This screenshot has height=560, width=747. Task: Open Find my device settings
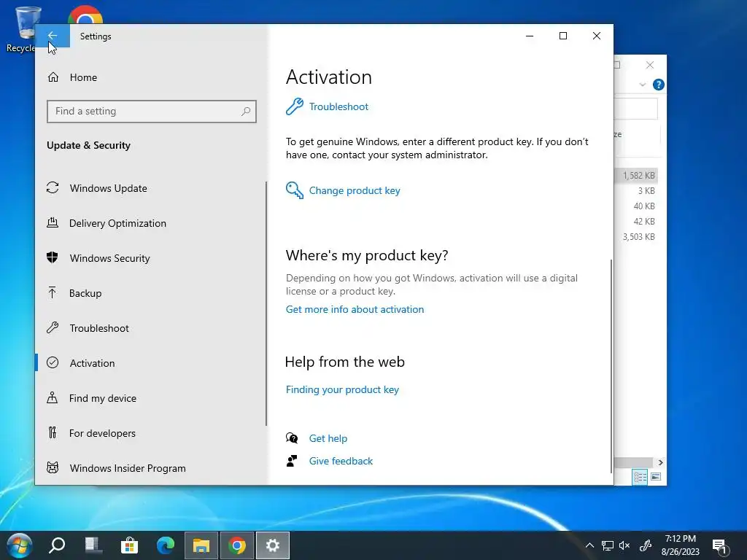pos(102,398)
